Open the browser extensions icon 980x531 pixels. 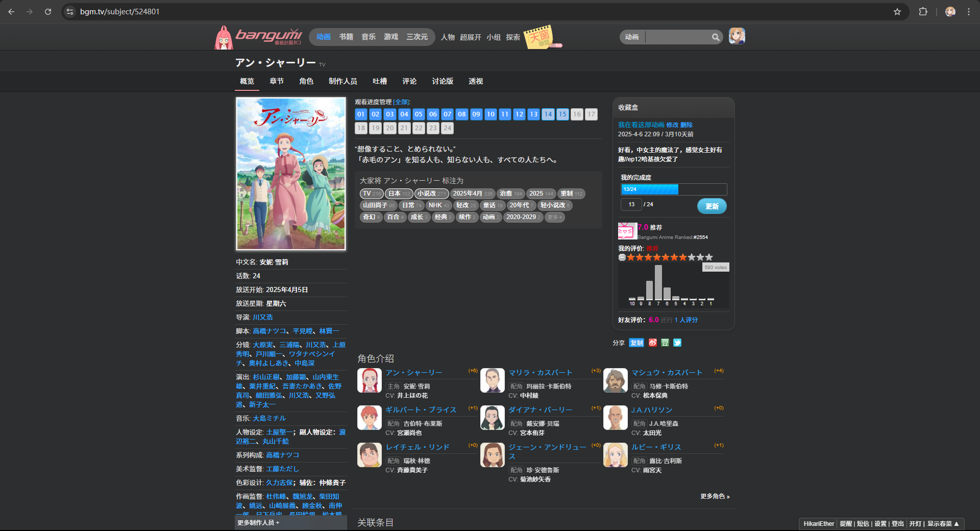923,11
